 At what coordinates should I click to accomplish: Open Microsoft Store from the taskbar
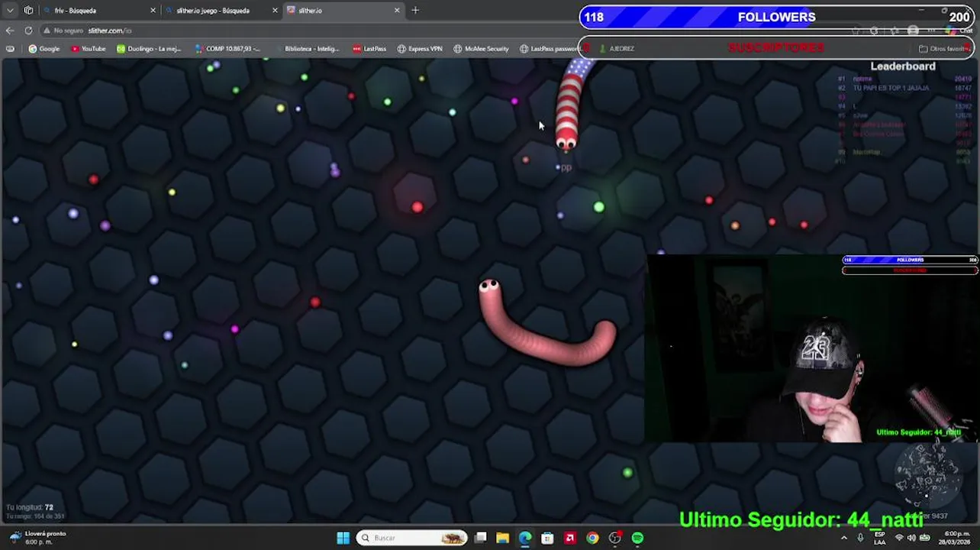click(547, 538)
